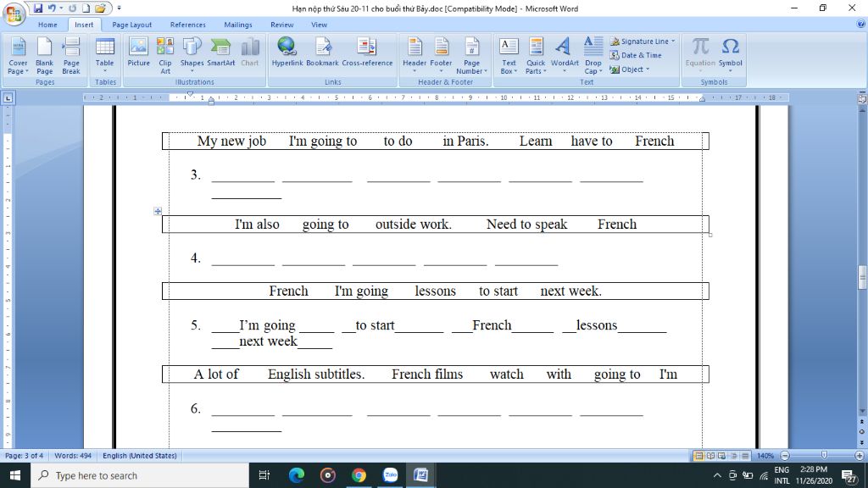The height and width of the screenshot is (488, 868).
Task: Open the Table insert menu
Action: (104, 55)
